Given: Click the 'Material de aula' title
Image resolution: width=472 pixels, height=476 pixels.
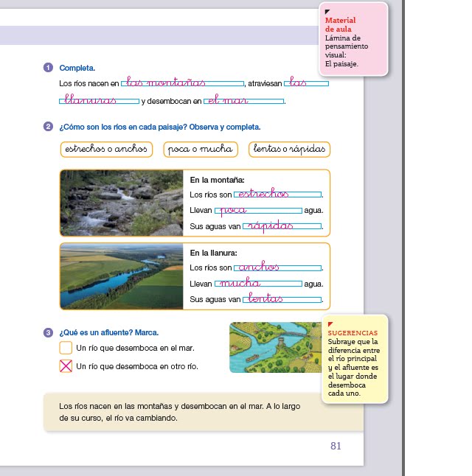Looking at the screenshot, I should [340, 24].
